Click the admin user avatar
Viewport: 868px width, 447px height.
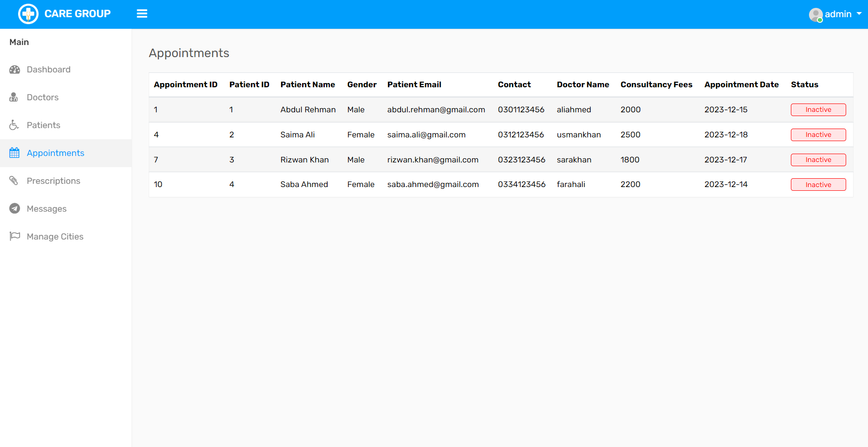815,14
